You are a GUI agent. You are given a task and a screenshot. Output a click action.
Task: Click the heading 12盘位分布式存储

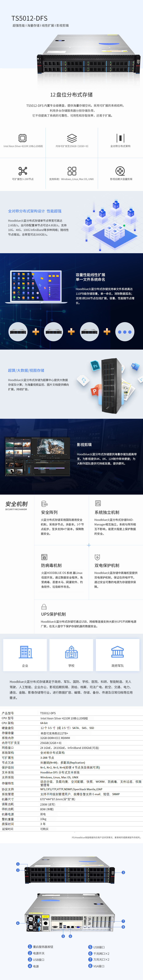point(71,94)
